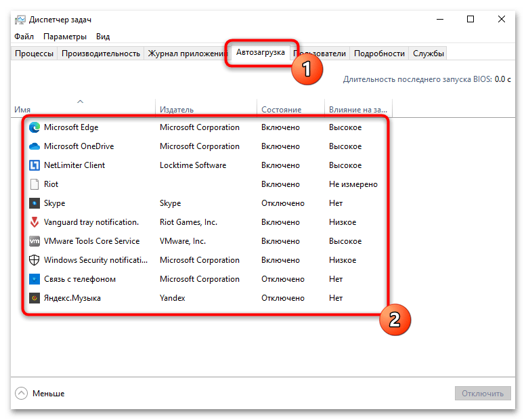Click VMware, Inc. publisher cell
This screenshot has height=420, width=526.
pyautogui.click(x=183, y=241)
